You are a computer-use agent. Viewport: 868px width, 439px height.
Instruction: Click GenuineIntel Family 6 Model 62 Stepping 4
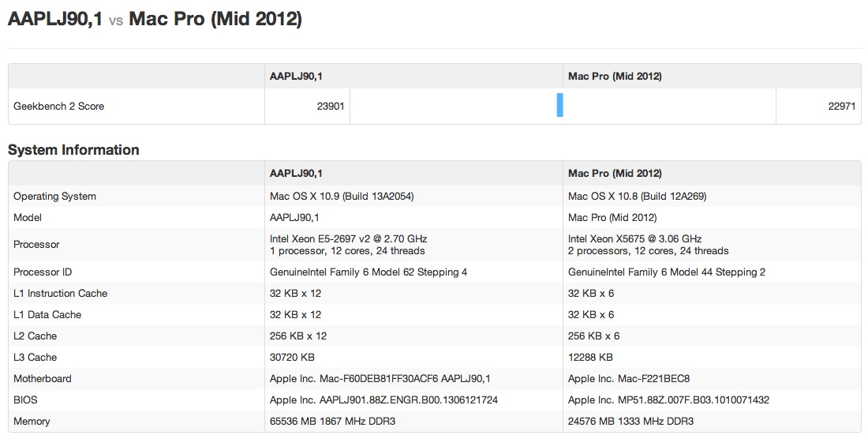point(369,272)
